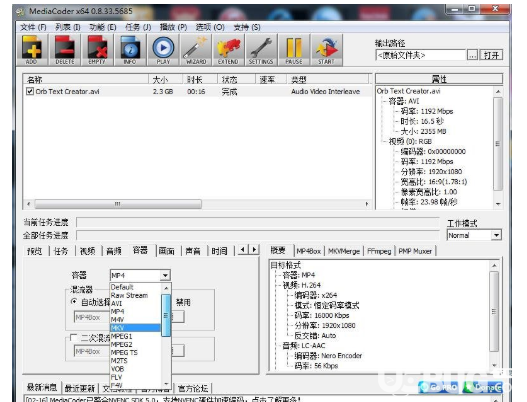Open the 列表 menu
527x402 pixels.
[x=68, y=27]
